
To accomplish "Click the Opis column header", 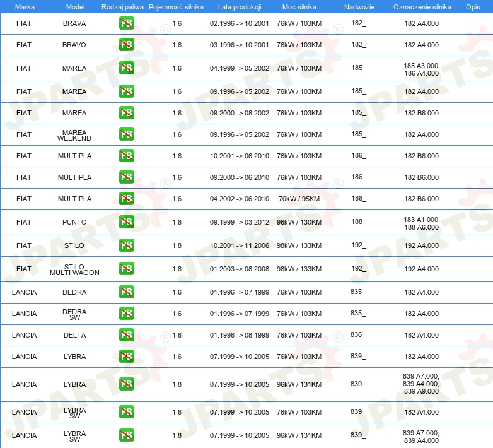I will [x=473, y=7].
